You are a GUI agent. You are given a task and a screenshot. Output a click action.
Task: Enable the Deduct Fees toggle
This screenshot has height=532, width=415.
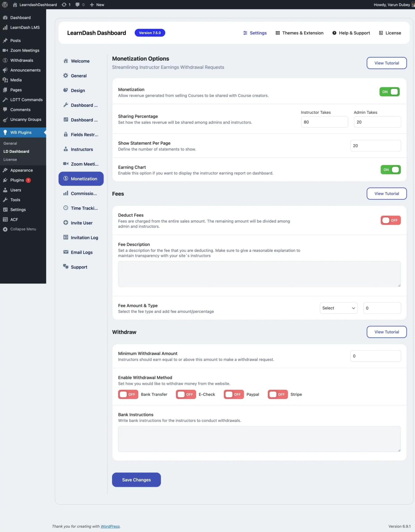(x=391, y=220)
